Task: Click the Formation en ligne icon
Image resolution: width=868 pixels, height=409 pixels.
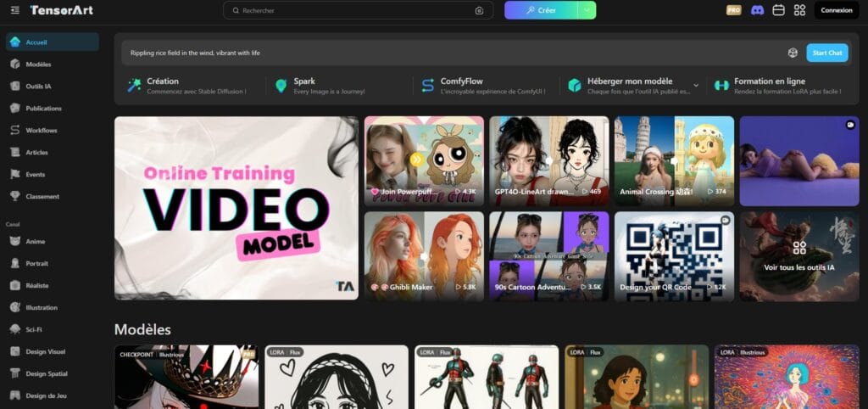Action: (x=721, y=86)
